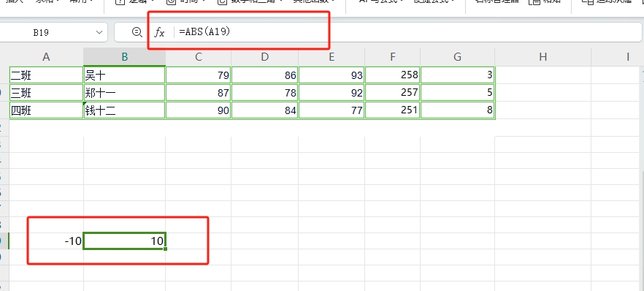The image size is (644, 291).
Task: Select column G header
Action: [x=458, y=57]
